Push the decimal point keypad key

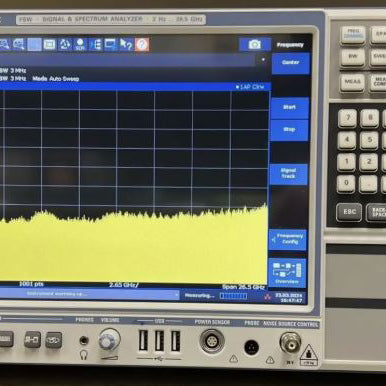368,184
